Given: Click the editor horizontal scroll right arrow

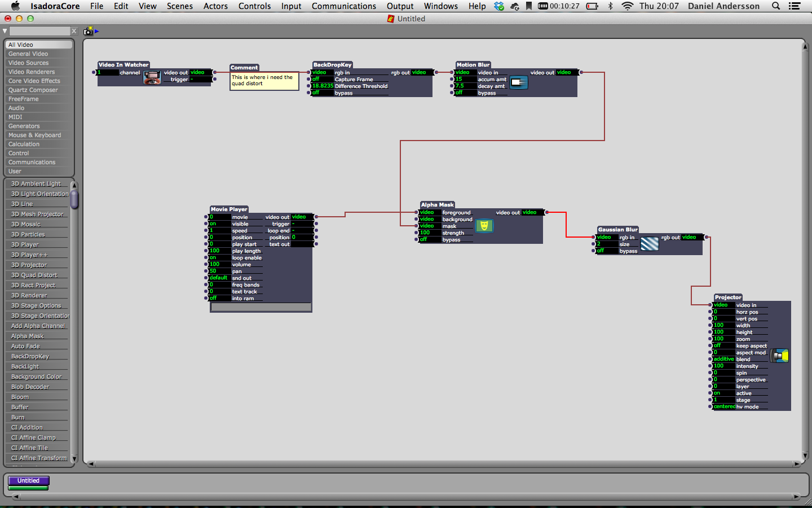Looking at the screenshot, I should (797, 464).
